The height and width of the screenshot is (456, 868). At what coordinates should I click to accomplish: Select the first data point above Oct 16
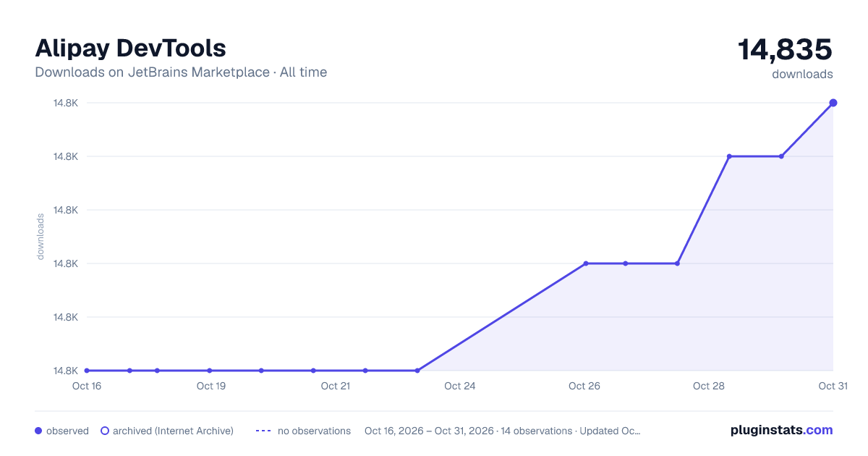click(87, 371)
